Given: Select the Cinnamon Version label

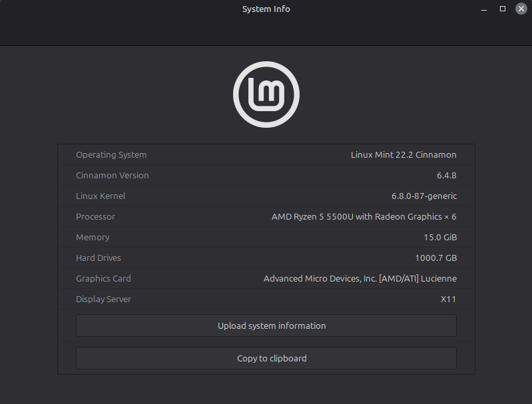Looking at the screenshot, I should 113,175.
